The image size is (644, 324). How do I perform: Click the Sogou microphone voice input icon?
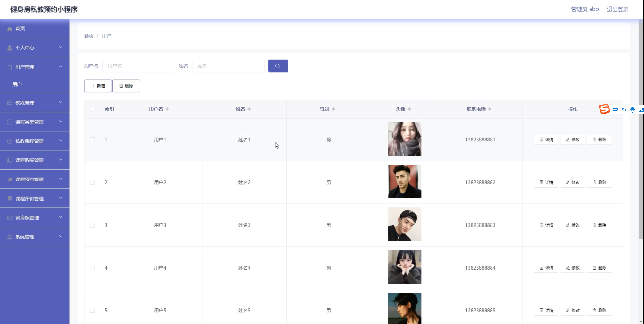coord(632,110)
